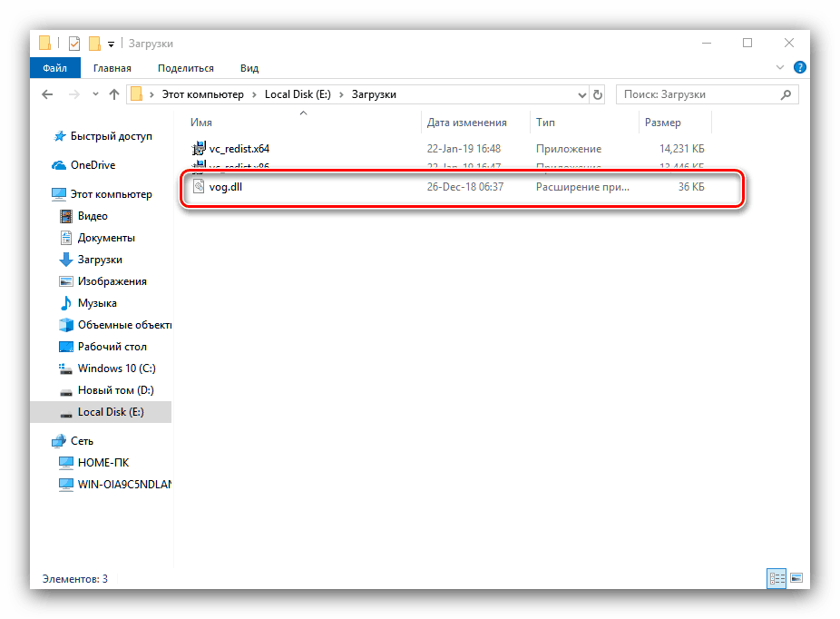Minimize the Загрузки window

(x=707, y=43)
